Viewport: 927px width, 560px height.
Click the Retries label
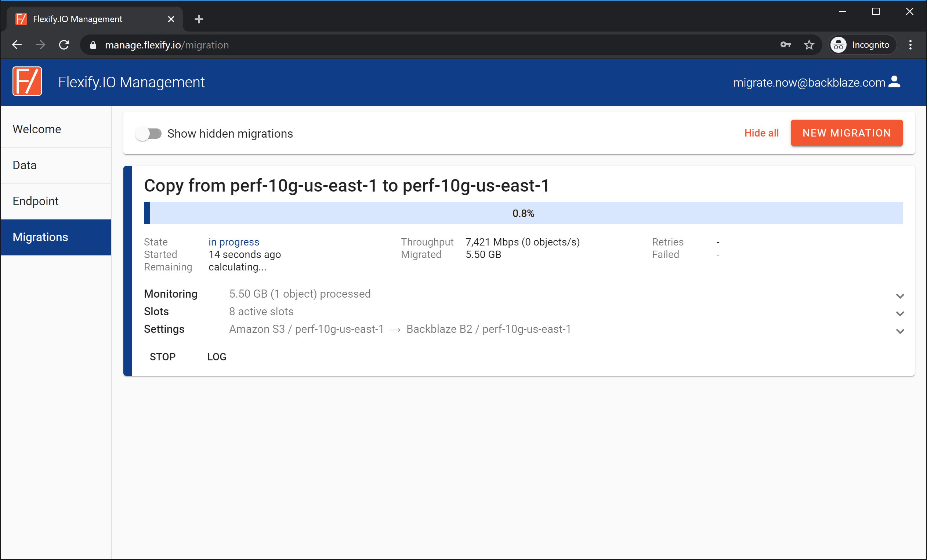pos(668,242)
